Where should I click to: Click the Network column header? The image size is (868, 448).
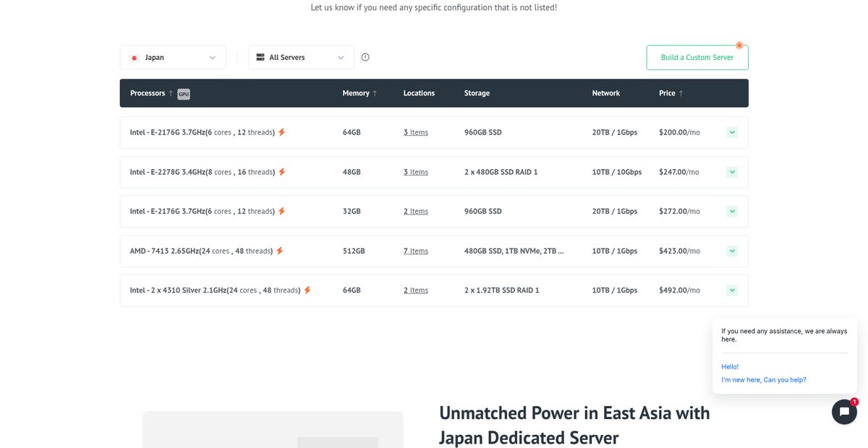click(x=606, y=93)
